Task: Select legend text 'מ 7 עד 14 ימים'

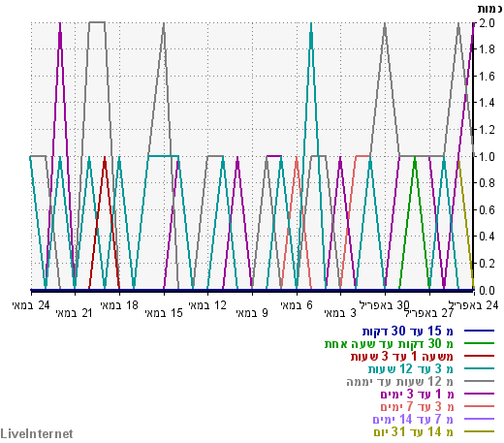Action: [x=413, y=420]
